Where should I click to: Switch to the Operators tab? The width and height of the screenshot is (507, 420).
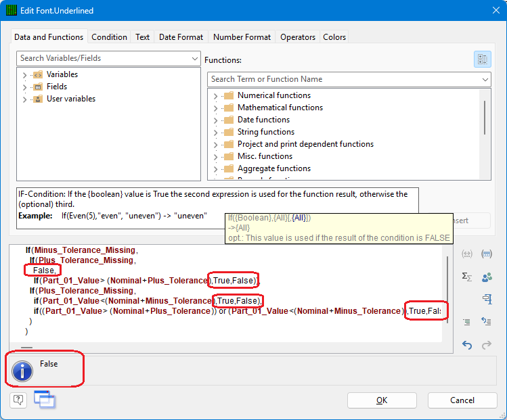click(x=297, y=37)
